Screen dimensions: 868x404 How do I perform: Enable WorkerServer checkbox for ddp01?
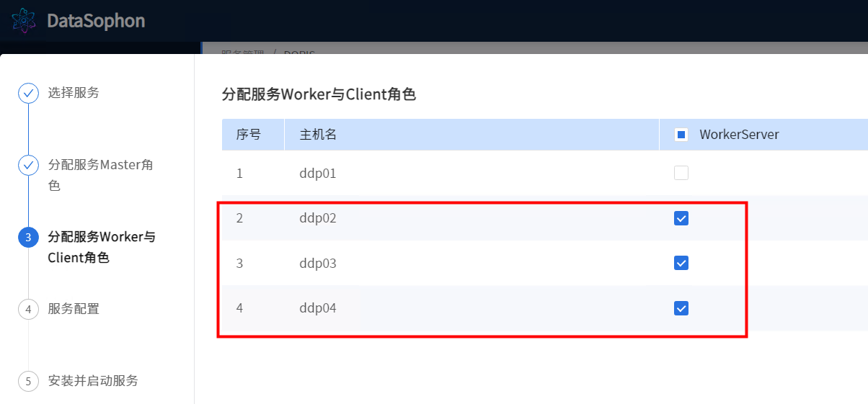pyautogui.click(x=681, y=173)
